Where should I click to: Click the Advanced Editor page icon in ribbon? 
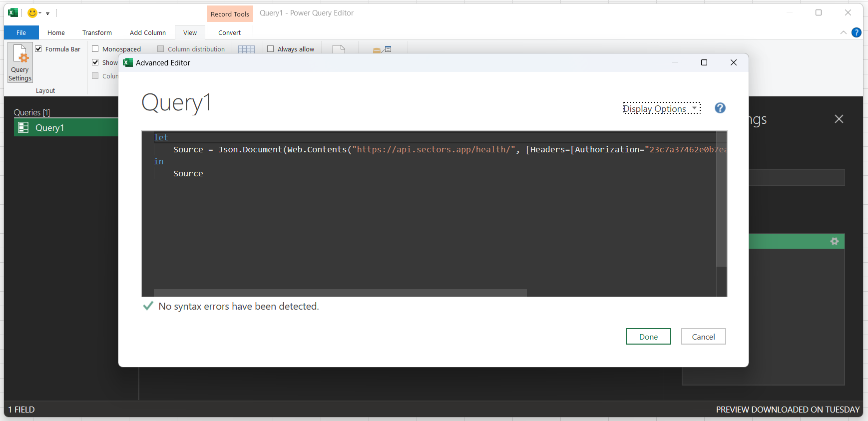coord(339,49)
